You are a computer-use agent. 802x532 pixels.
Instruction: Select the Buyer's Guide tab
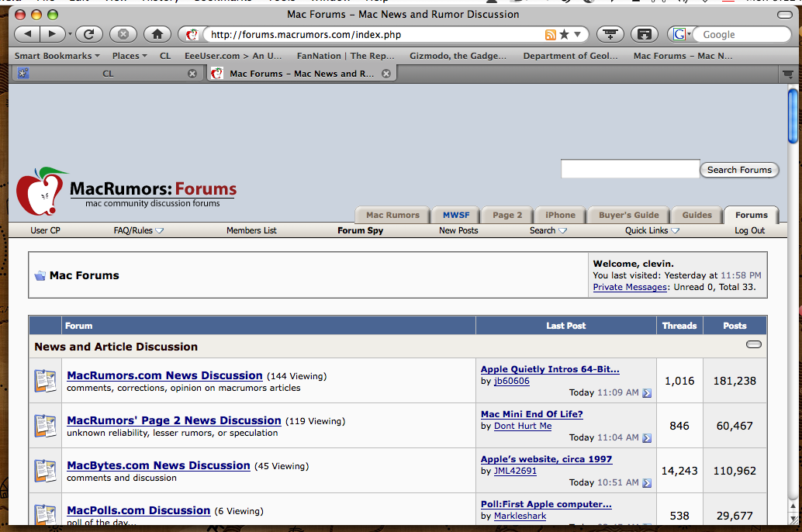click(x=628, y=215)
